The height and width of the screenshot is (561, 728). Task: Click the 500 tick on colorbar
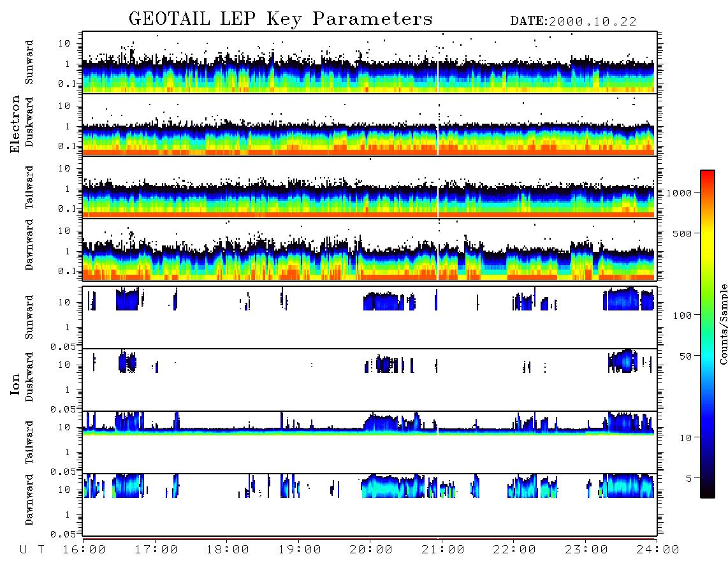coord(682,233)
